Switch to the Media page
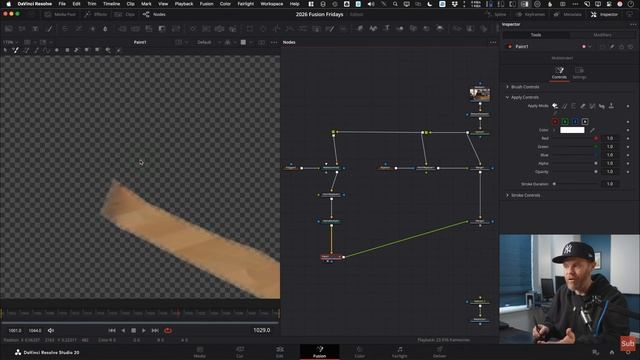640x360 pixels. [200, 352]
